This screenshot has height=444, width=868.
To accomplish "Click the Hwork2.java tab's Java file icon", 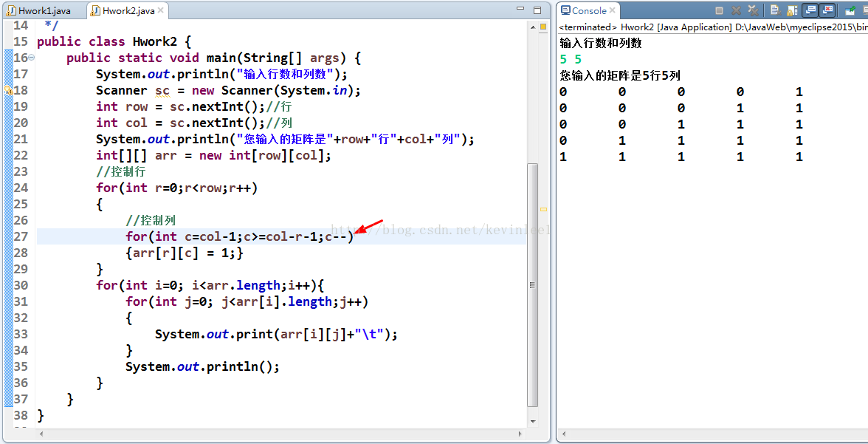I will coord(95,10).
